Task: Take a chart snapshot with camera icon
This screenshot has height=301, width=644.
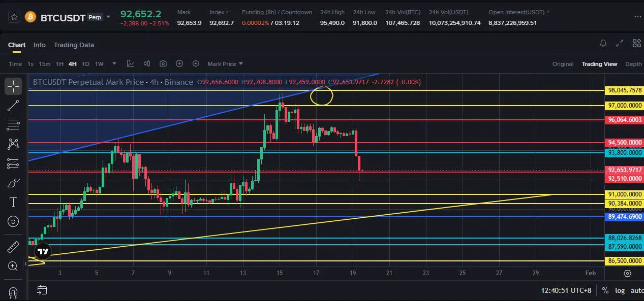Action: [163, 63]
